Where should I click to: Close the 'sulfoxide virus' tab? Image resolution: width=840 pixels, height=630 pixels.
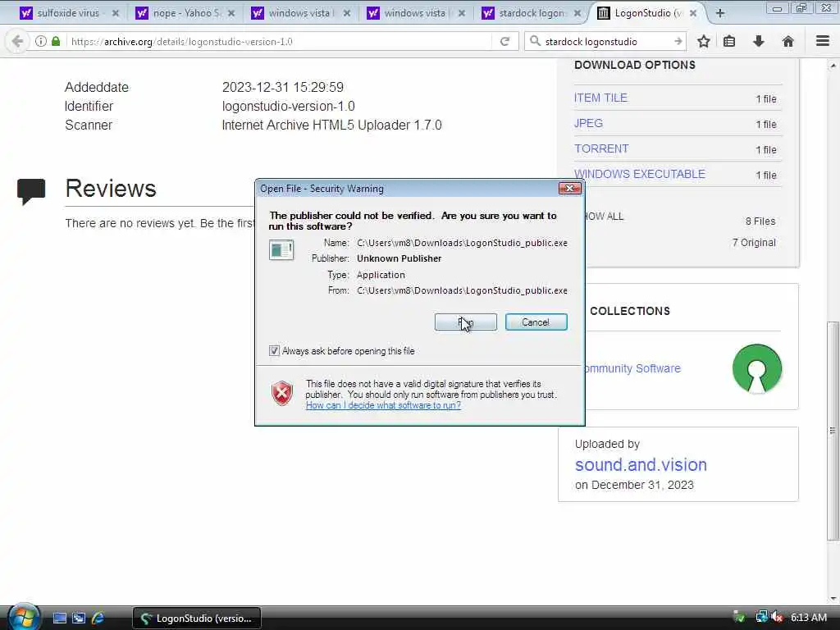point(115,13)
